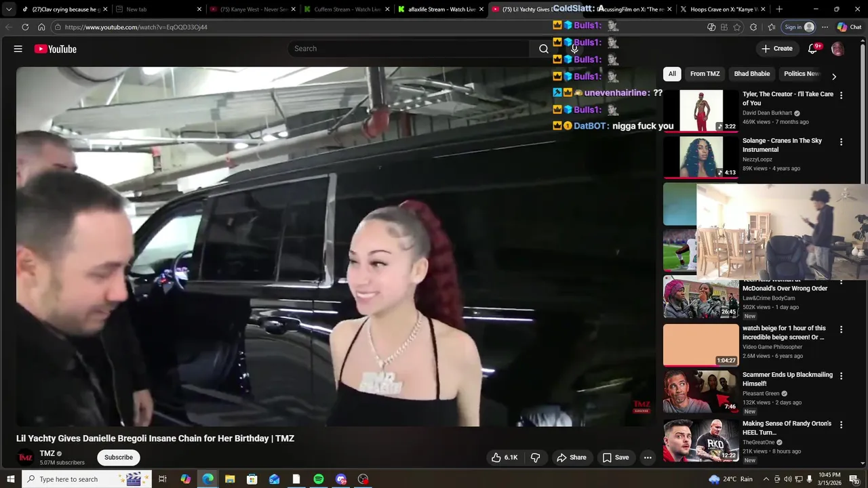
Task: Switch to Cuffem Stream browser tab
Action: tap(346, 9)
